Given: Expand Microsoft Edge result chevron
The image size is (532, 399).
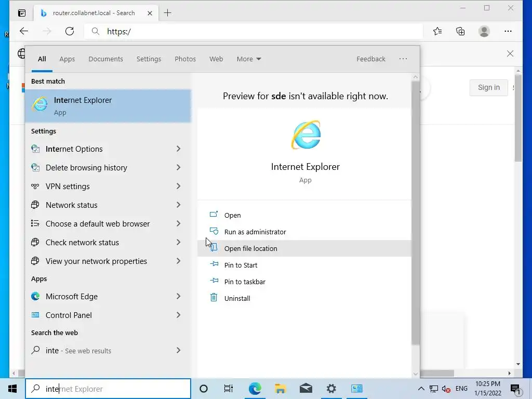Looking at the screenshot, I should [x=179, y=296].
